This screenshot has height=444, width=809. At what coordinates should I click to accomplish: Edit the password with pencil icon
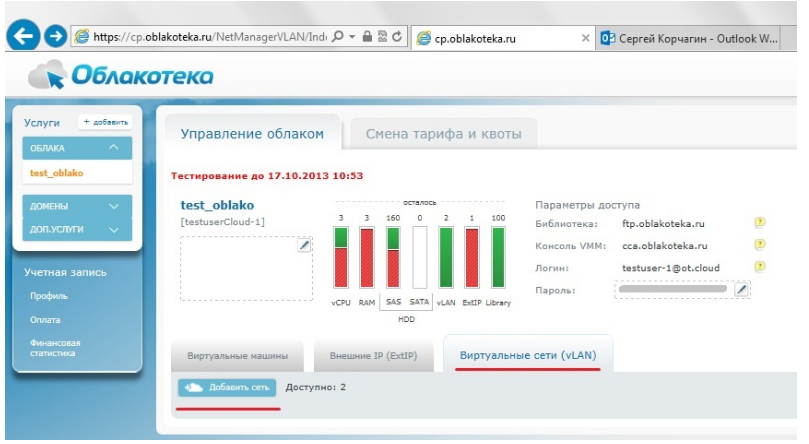pyautogui.click(x=741, y=289)
